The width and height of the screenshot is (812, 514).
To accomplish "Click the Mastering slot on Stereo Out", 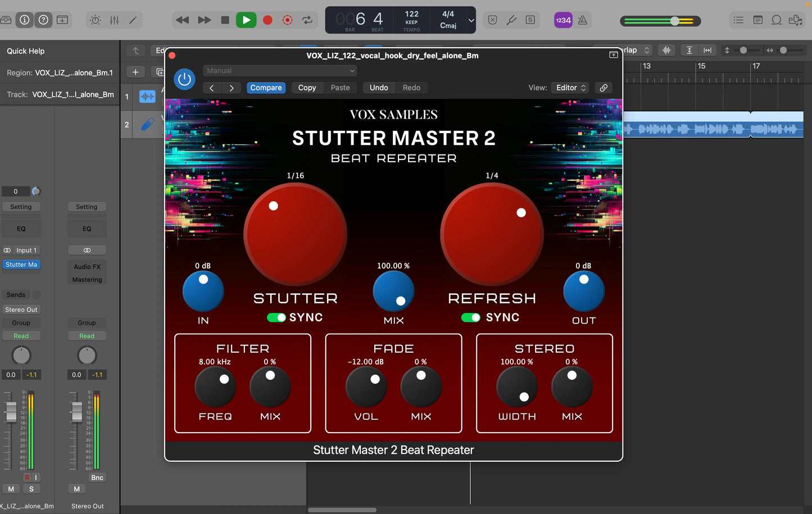I will (87, 280).
